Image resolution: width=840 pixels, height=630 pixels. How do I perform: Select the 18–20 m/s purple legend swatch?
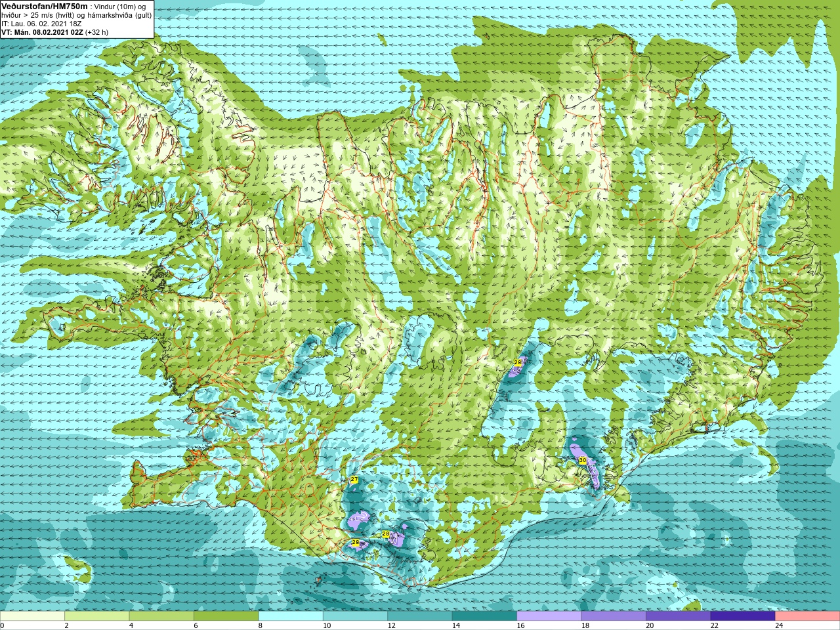[x=614, y=616]
